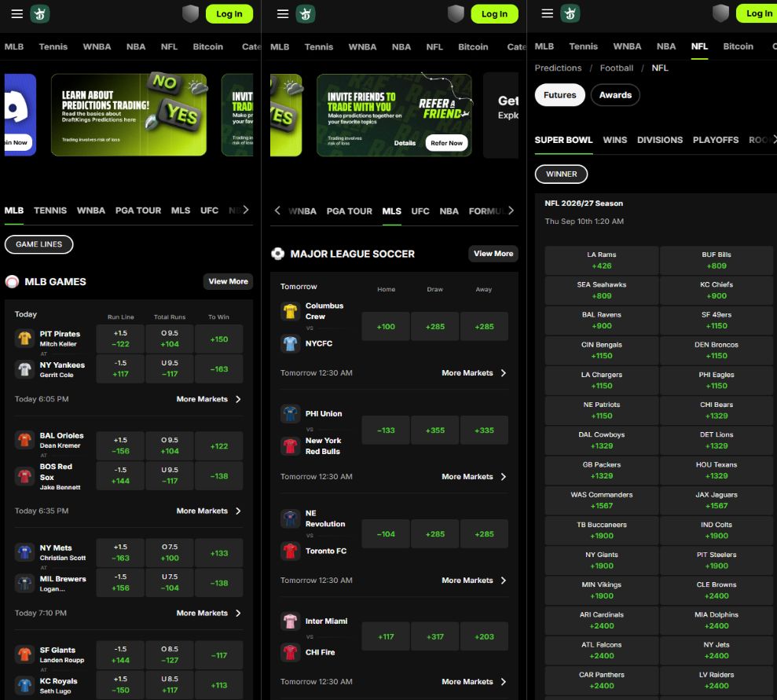
Task: Click NY Mets jersey icon
Action: (25, 552)
